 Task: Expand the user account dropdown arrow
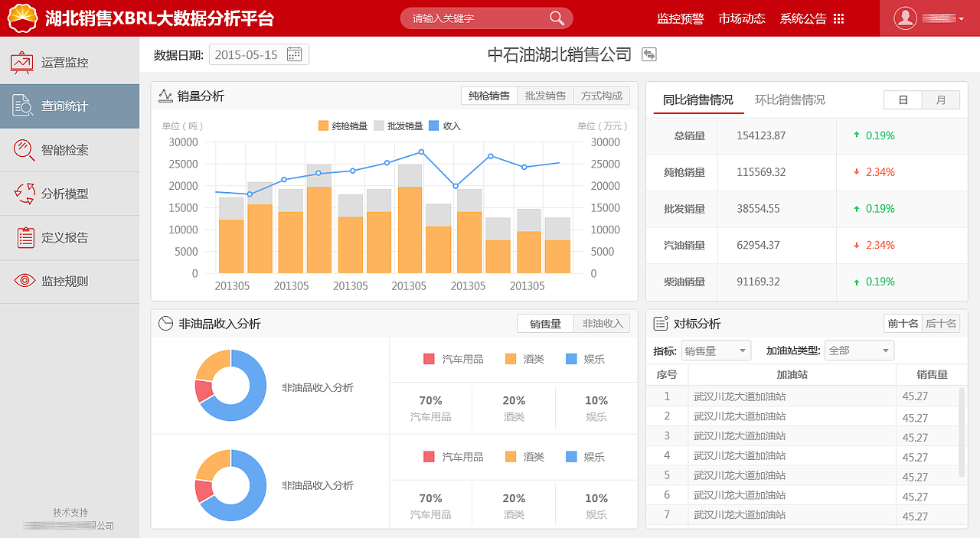(x=961, y=19)
